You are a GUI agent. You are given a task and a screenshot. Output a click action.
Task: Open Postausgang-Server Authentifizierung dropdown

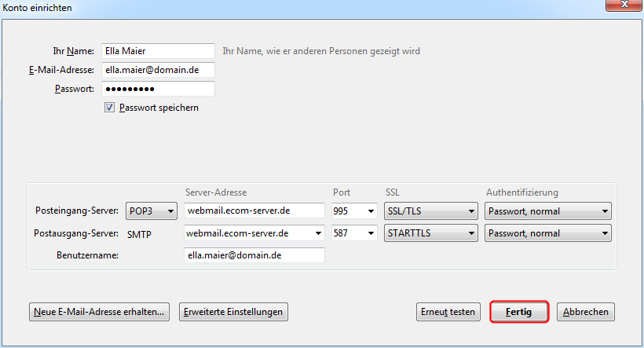547,233
